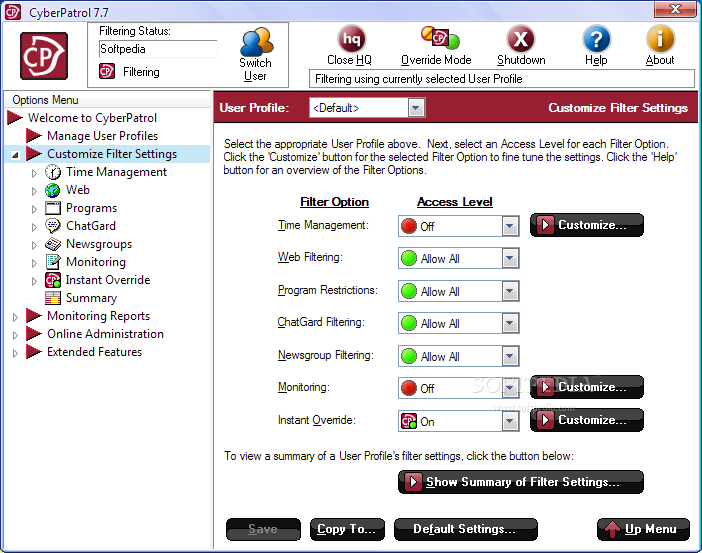Click the red arrow beside Customize Filter Settings
This screenshot has height=553, width=702.
pyautogui.click(x=34, y=154)
